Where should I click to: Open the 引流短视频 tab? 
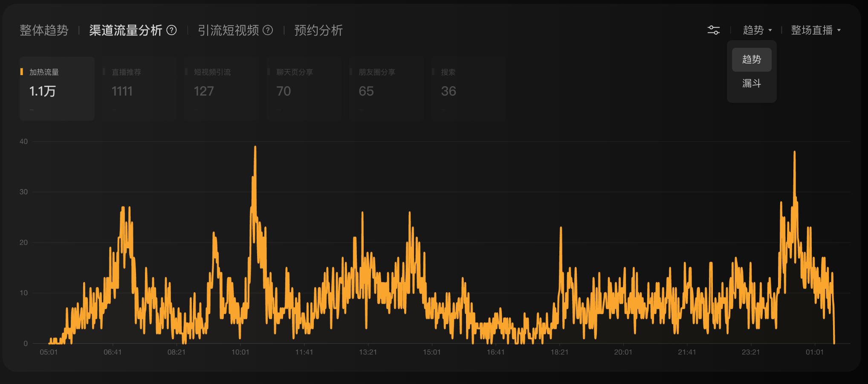229,30
